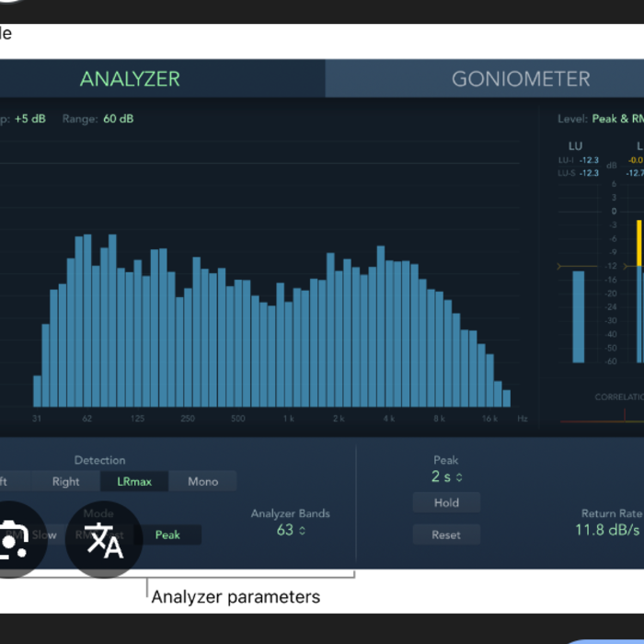Click the LU loudness meter bar
644x644 pixels.
(578, 316)
